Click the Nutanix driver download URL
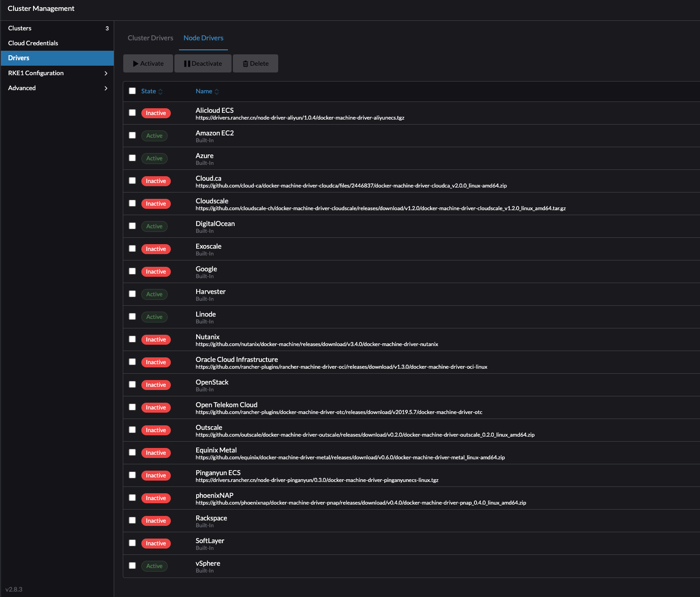 [x=317, y=344]
